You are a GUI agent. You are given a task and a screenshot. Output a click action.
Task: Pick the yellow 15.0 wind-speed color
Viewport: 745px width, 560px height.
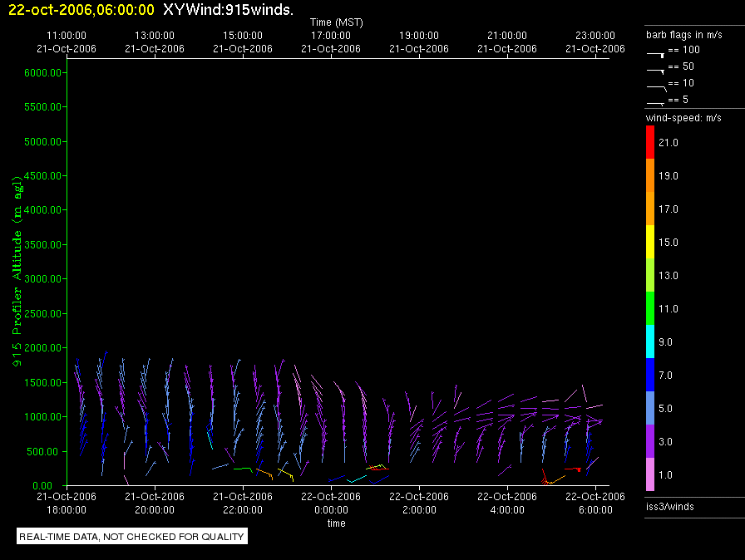(650, 243)
